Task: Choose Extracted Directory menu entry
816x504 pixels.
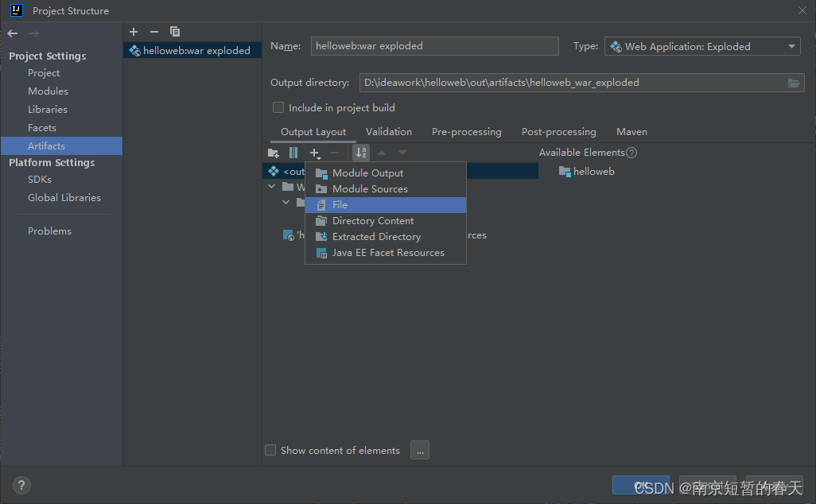Action: 386,237
